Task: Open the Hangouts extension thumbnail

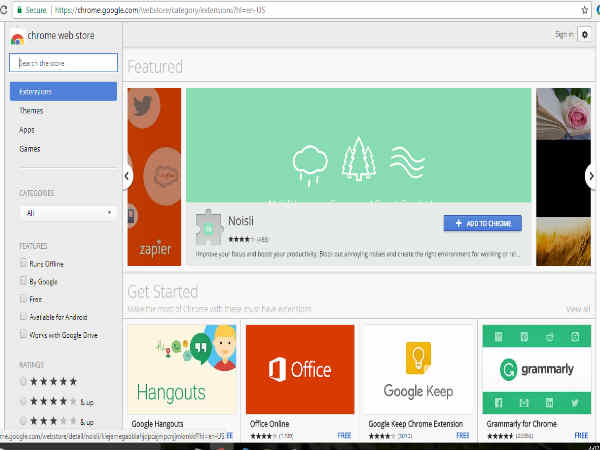Action: (x=182, y=369)
